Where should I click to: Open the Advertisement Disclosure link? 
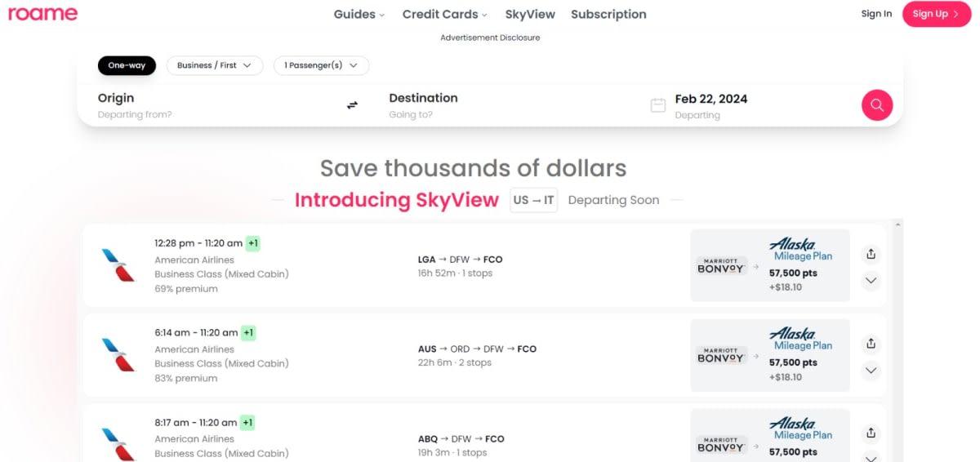[x=490, y=38]
